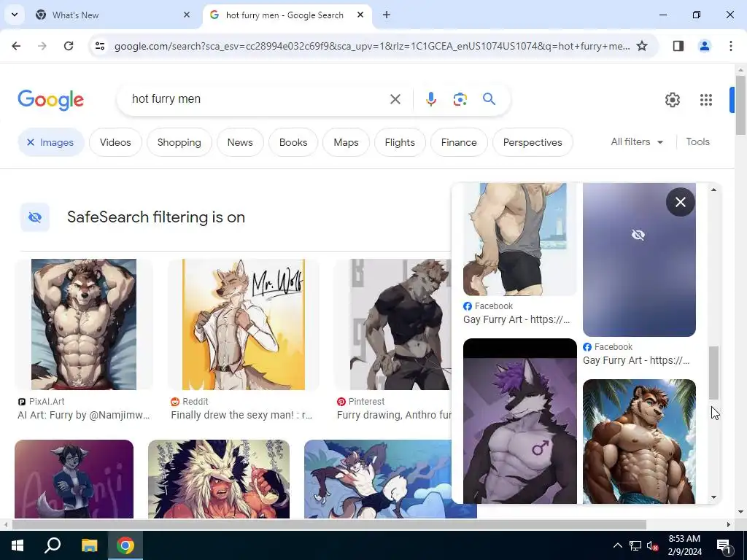Close the What's New tab
Screen dimensions: 747x560
pos(186,15)
